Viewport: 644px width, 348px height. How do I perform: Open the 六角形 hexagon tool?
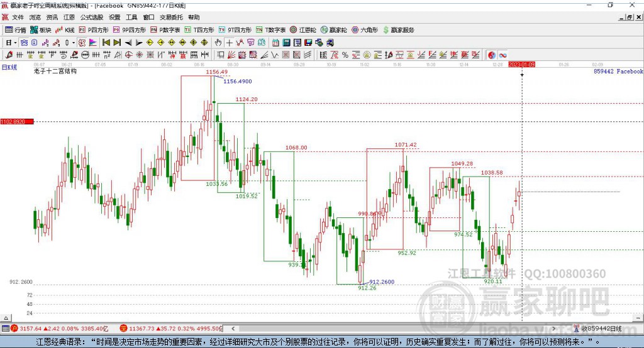pos(365,30)
